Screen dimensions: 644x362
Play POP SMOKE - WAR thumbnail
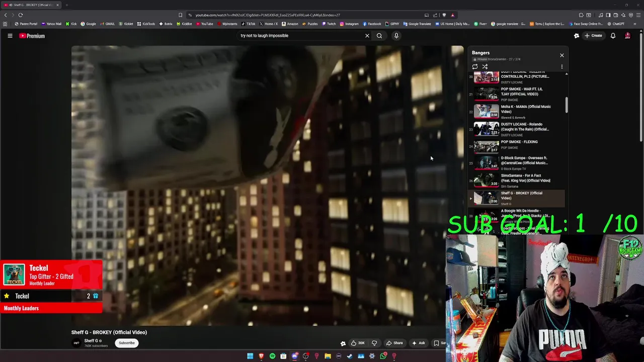(487, 94)
